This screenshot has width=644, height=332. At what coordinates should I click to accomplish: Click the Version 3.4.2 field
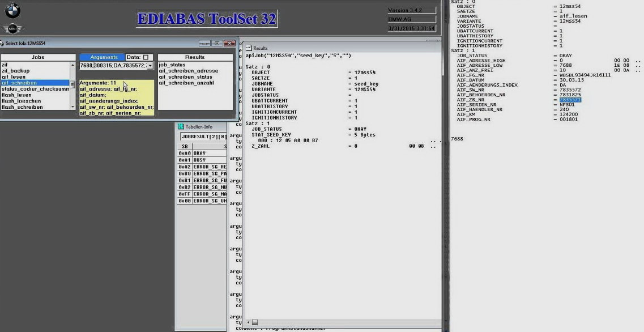[412, 10]
